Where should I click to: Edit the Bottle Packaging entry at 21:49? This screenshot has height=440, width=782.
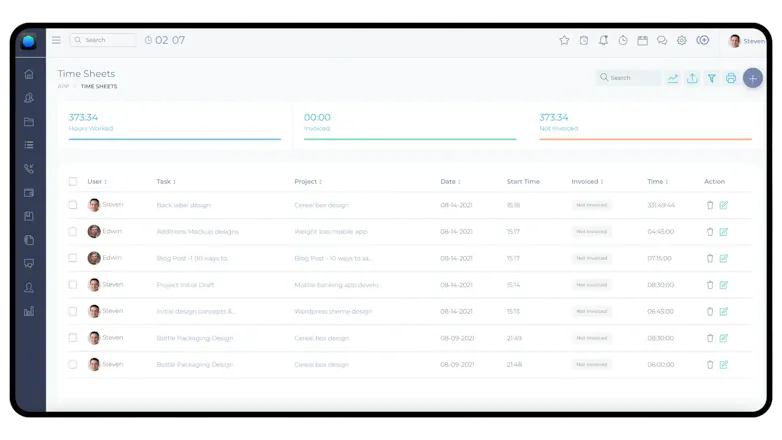pos(724,338)
